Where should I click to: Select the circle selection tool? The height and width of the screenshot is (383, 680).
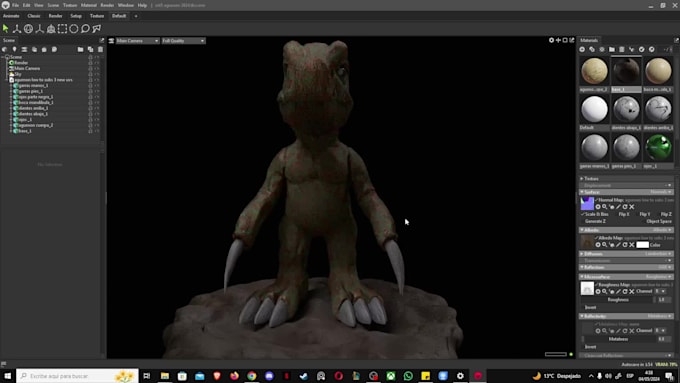74,29
